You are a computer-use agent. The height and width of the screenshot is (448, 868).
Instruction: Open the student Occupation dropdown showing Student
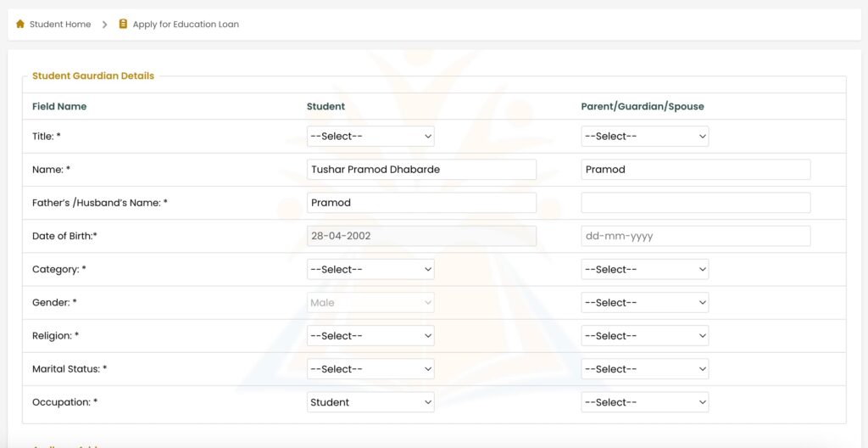click(x=370, y=402)
